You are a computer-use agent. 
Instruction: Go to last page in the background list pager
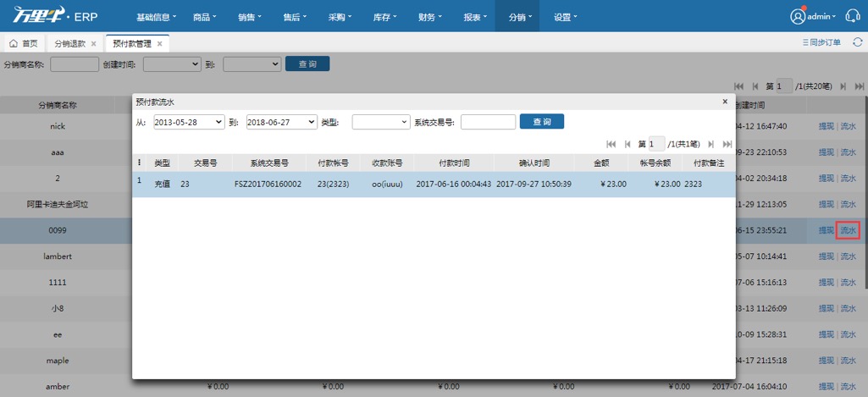pyautogui.click(x=860, y=86)
